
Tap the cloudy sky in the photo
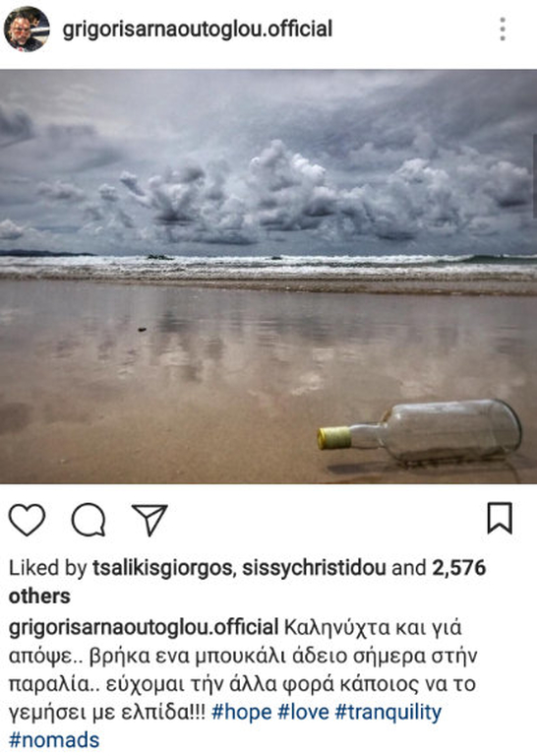pyautogui.click(x=268, y=161)
